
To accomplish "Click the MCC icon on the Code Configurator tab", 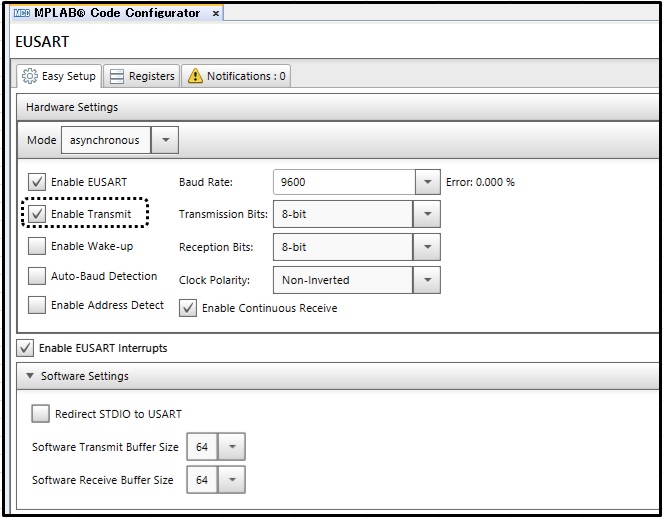I will click(22, 13).
